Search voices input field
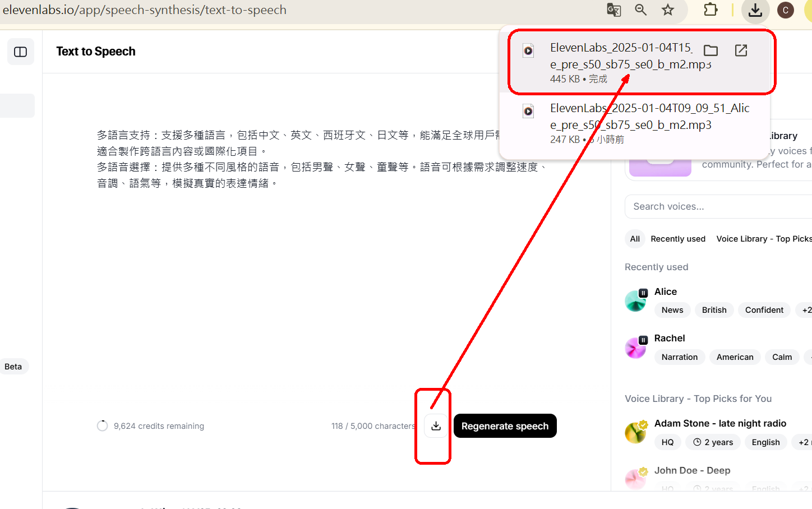This screenshot has width=812, height=509. [x=718, y=206]
